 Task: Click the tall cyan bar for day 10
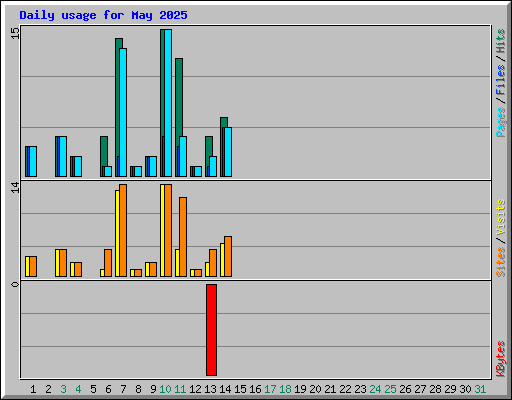[168, 103]
